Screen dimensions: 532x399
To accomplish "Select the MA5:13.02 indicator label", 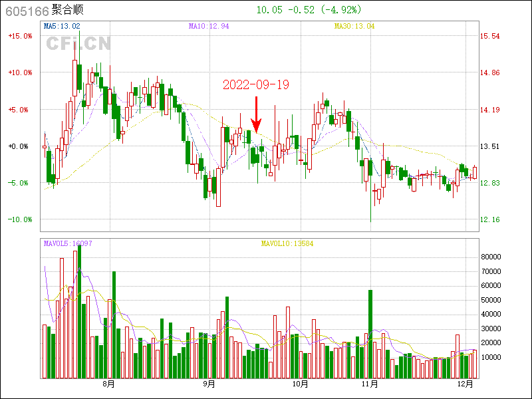I will click(x=61, y=26).
